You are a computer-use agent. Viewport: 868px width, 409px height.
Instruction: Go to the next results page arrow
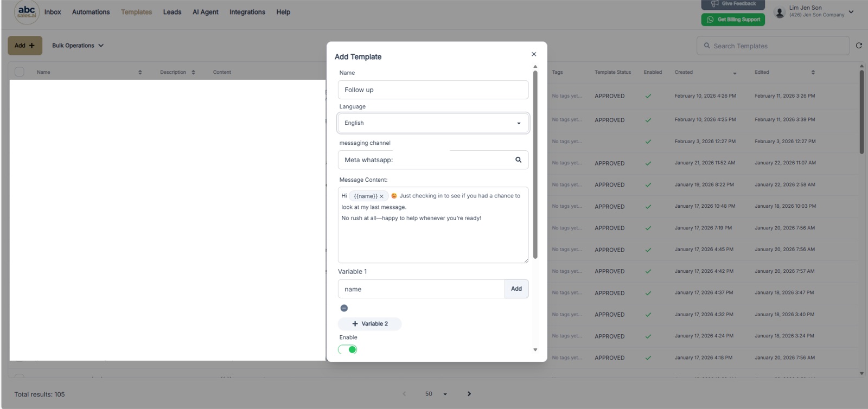[469, 394]
